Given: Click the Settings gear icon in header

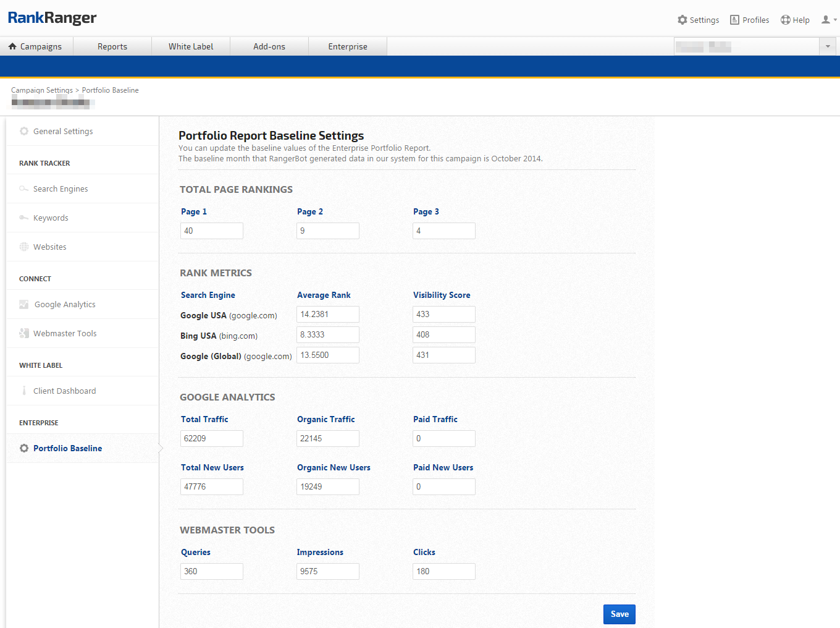Looking at the screenshot, I should [682, 20].
